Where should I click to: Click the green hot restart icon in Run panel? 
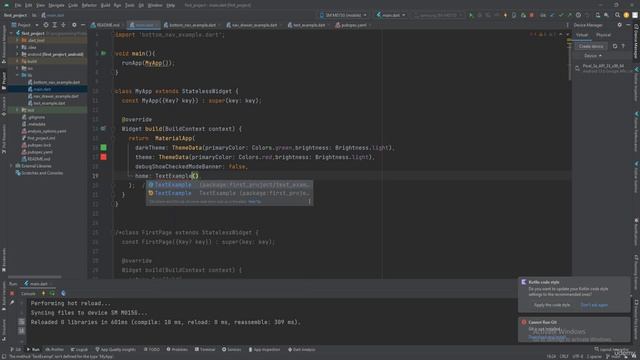[x=52, y=293]
